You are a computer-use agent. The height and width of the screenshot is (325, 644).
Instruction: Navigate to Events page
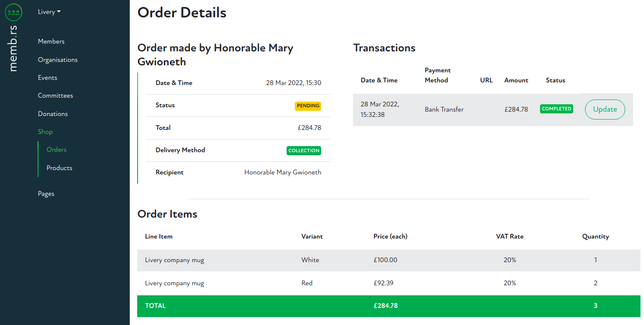coord(48,78)
